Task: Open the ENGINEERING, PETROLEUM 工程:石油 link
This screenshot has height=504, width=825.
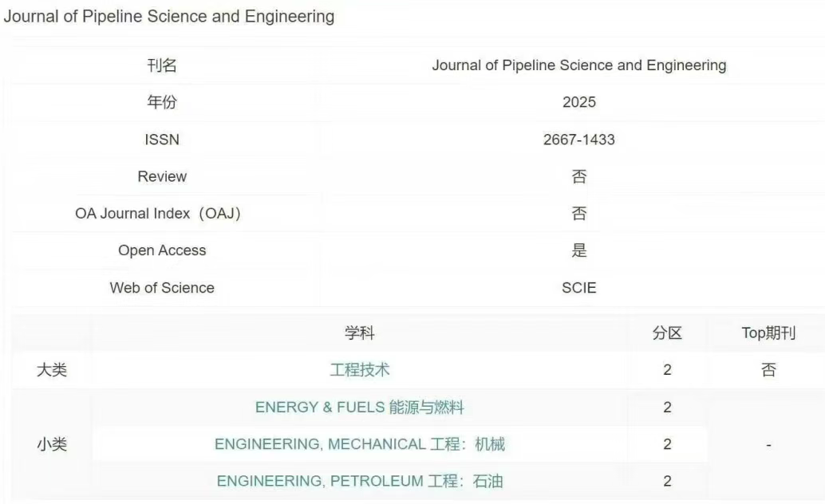Action: [x=359, y=481]
